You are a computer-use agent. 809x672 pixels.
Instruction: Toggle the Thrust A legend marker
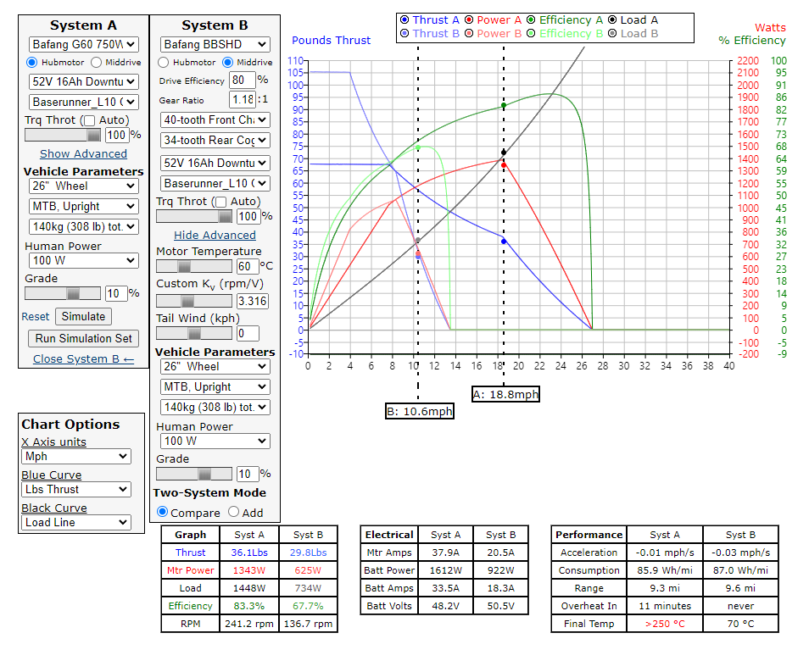pyautogui.click(x=404, y=20)
